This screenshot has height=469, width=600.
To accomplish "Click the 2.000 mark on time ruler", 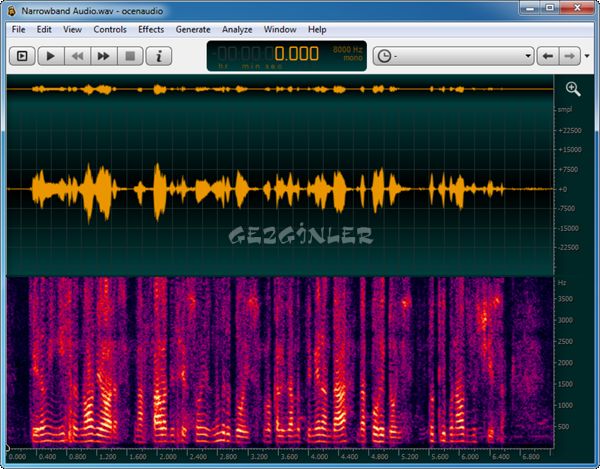I will tap(168, 457).
